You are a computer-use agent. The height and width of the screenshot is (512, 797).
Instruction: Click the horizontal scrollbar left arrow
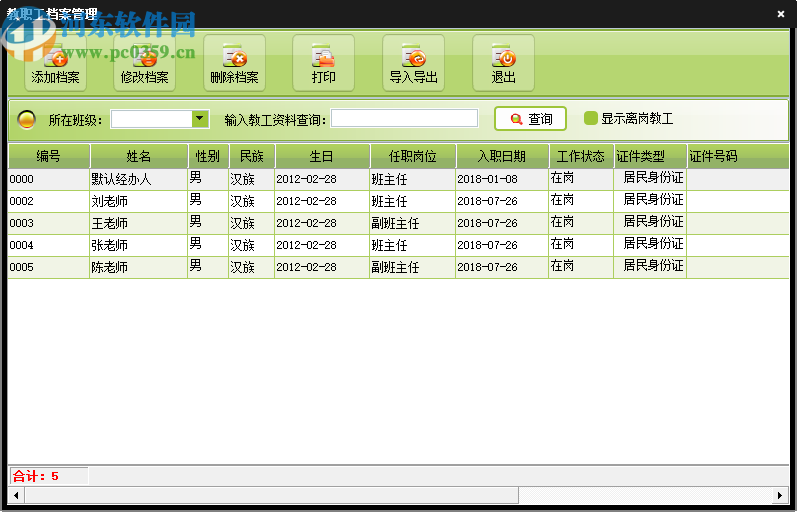click(16, 495)
